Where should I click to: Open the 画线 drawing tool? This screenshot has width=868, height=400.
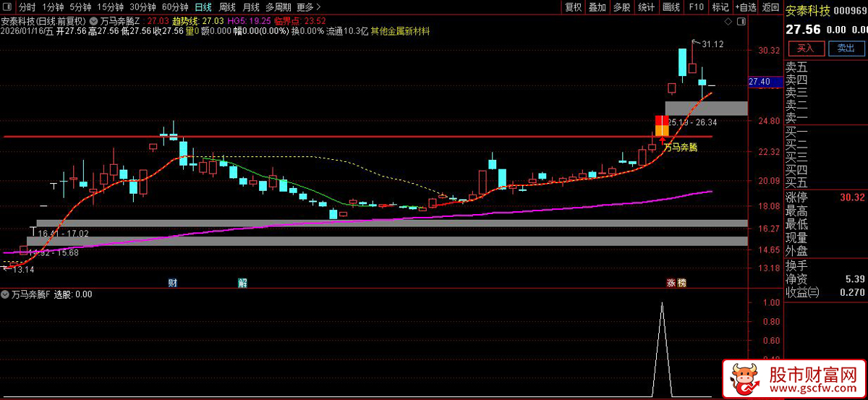[x=671, y=7]
